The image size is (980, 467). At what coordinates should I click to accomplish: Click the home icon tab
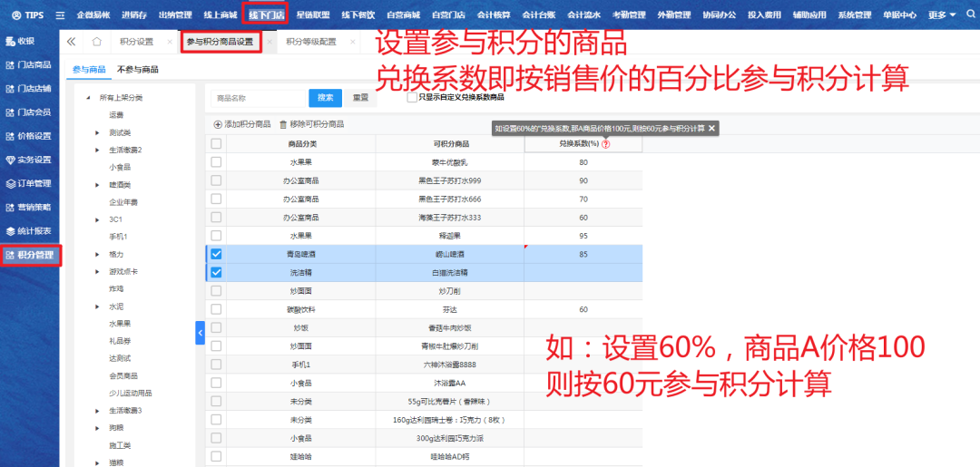click(x=96, y=42)
